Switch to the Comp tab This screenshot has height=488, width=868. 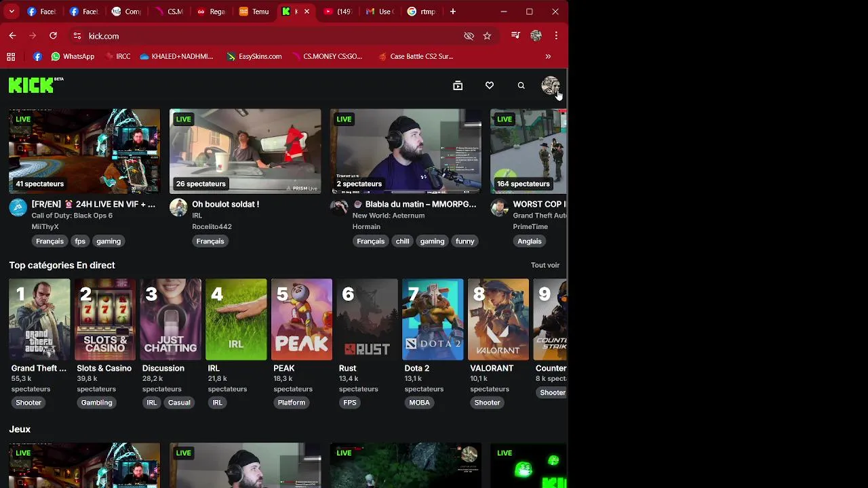click(127, 12)
